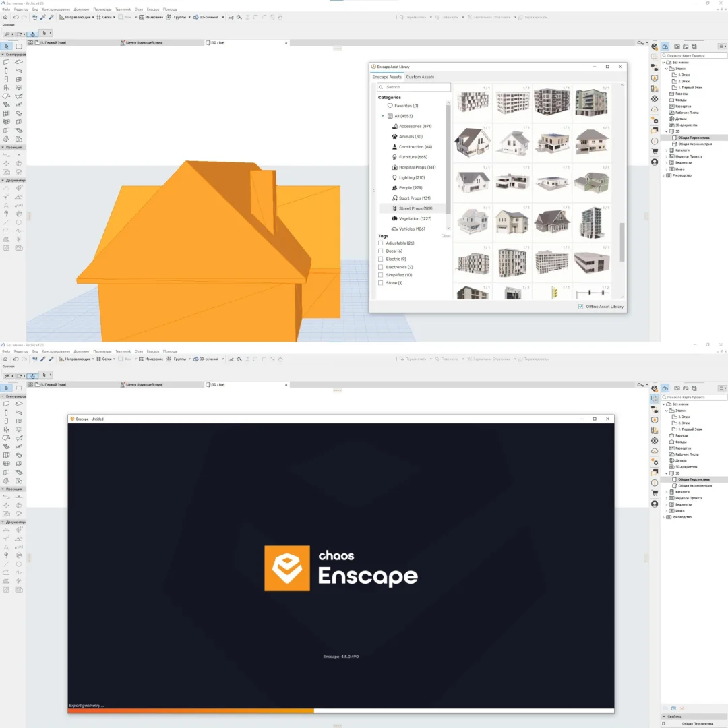Uncheck the Offline Asset Library checkbox
This screenshot has height=728, width=728.
[x=581, y=307]
